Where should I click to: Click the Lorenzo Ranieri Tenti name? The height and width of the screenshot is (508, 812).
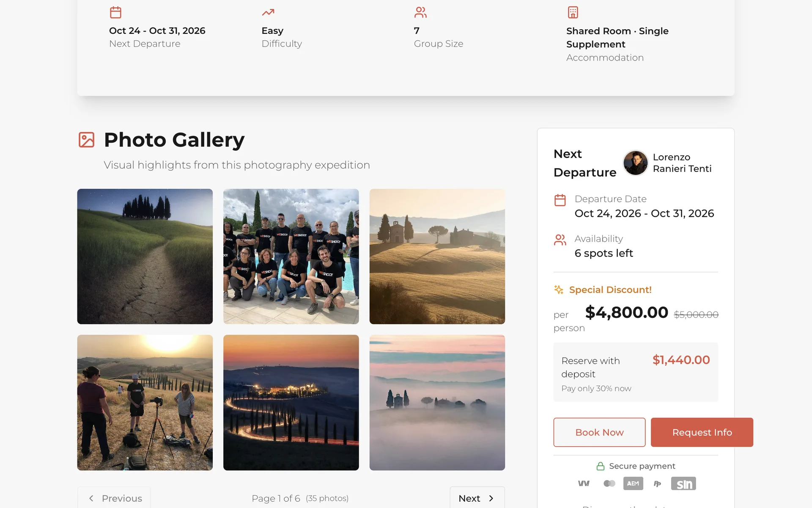point(682,163)
